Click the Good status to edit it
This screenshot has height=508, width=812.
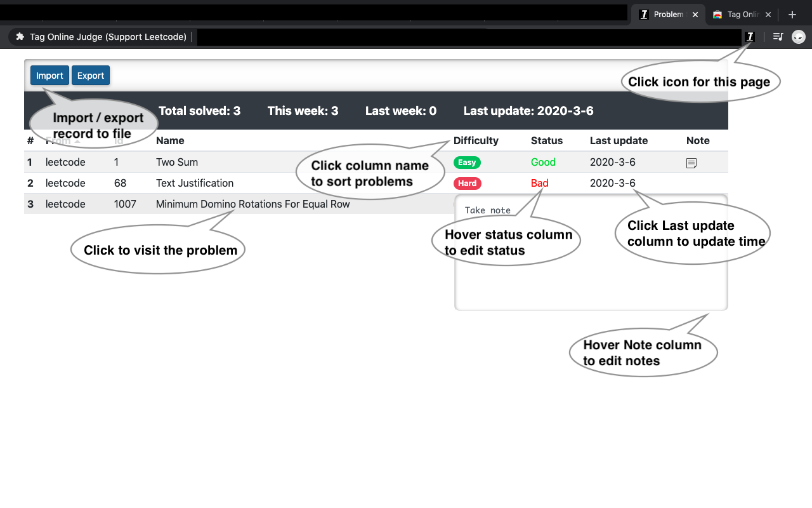coord(543,163)
